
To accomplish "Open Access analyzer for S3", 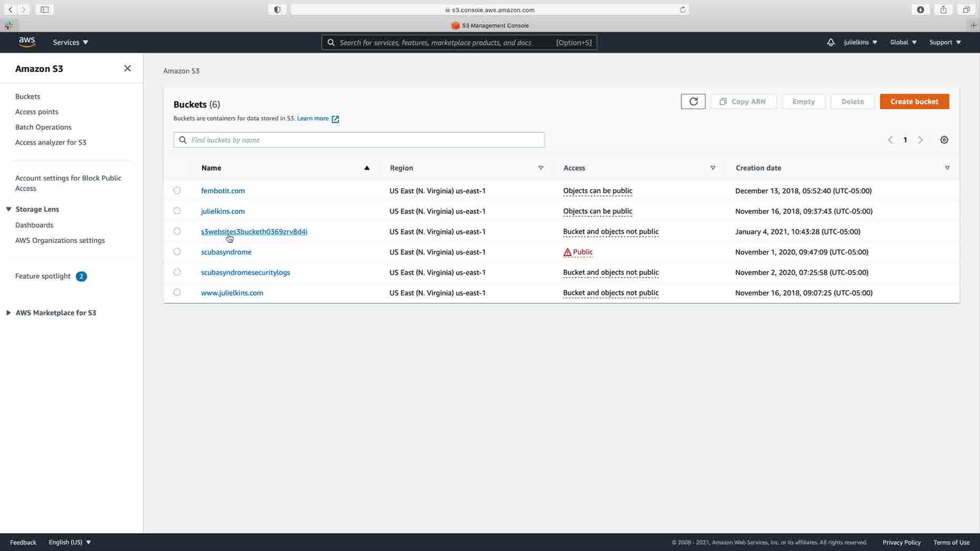I will (51, 142).
